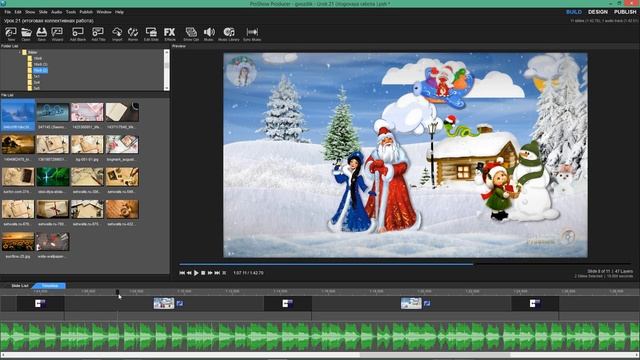640x360 pixels.
Task: Open the Edit Slide tool
Action: click(151, 34)
